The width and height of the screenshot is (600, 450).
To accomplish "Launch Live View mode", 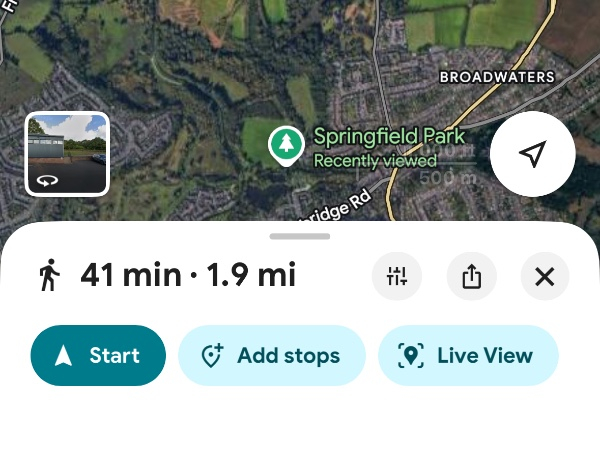I will point(468,356).
